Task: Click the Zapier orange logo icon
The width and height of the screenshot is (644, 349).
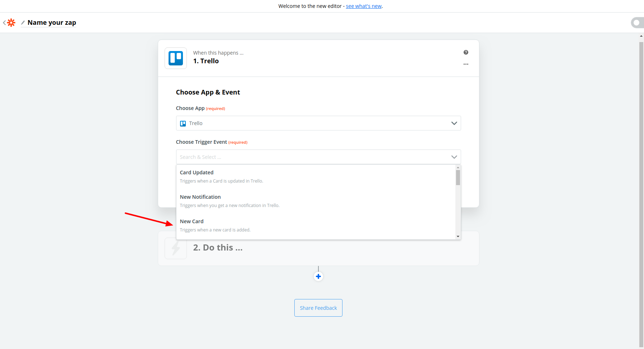Action: pyautogui.click(x=11, y=23)
